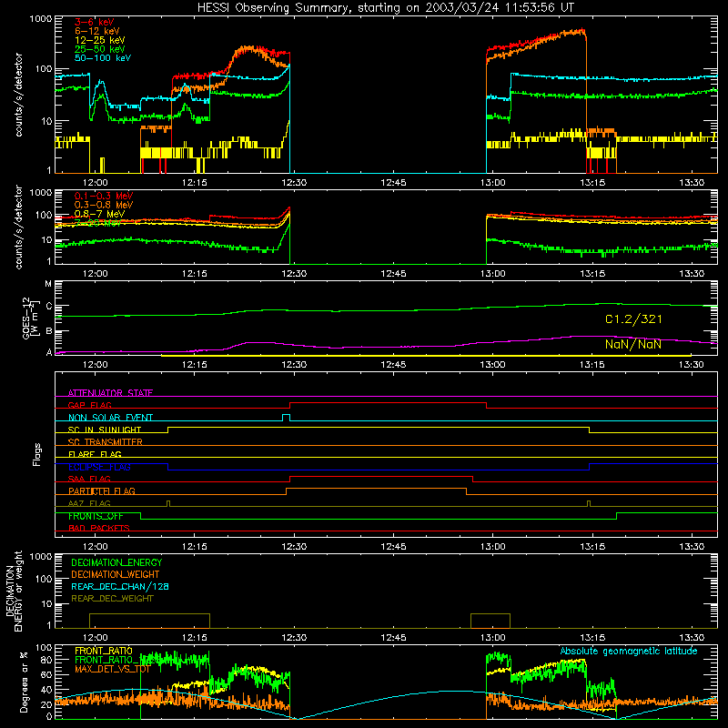Image resolution: width=728 pixels, height=728 pixels.
Task: Click the SC_TRANSMITTER flag label
Action: (x=106, y=442)
